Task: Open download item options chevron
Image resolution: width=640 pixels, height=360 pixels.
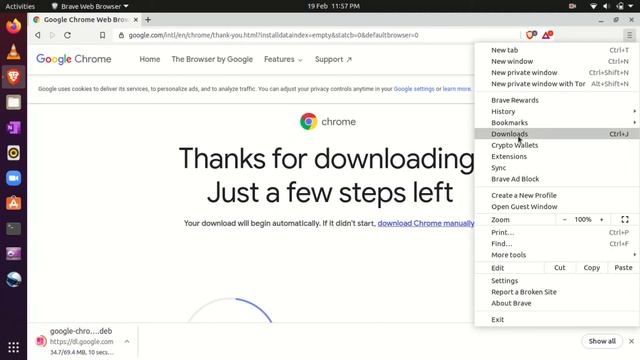Action: point(127,341)
